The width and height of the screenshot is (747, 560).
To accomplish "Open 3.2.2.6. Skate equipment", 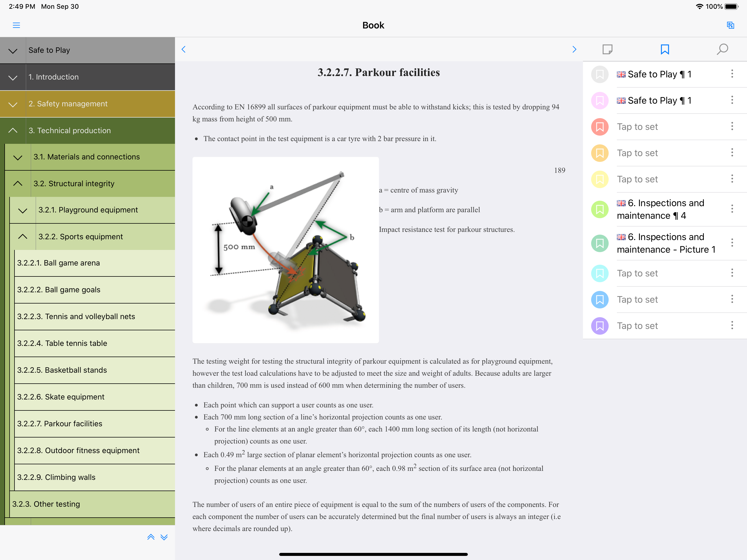I will [95, 397].
